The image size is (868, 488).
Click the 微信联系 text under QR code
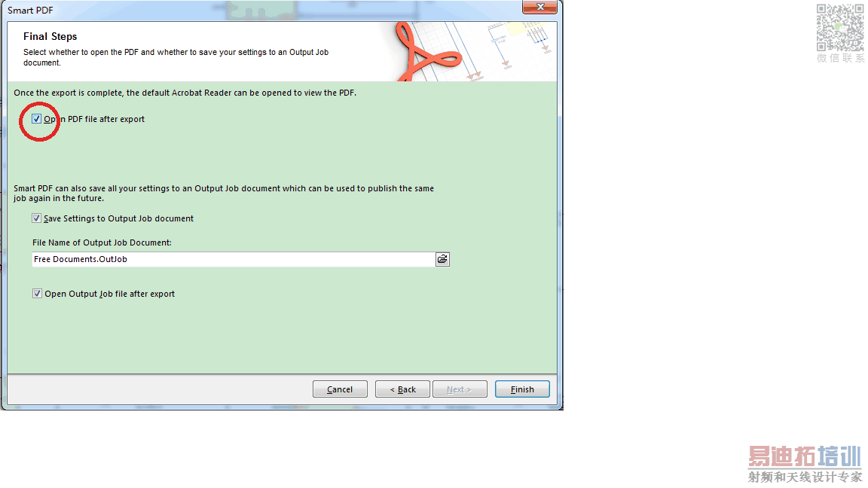pyautogui.click(x=840, y=58)
